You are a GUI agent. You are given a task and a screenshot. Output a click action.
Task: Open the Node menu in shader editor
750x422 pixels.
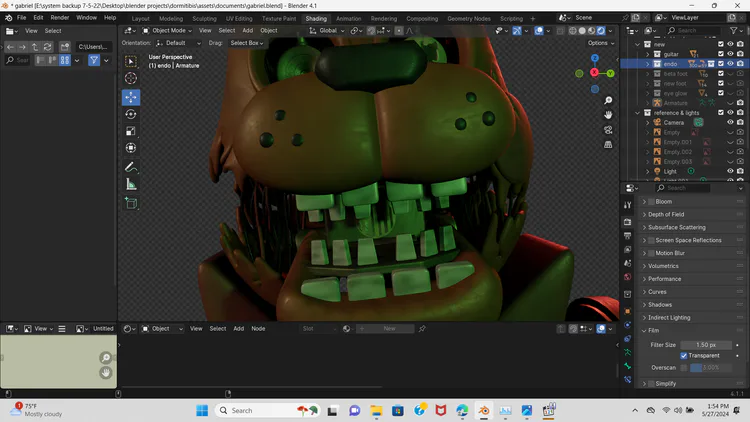point(258,329)
